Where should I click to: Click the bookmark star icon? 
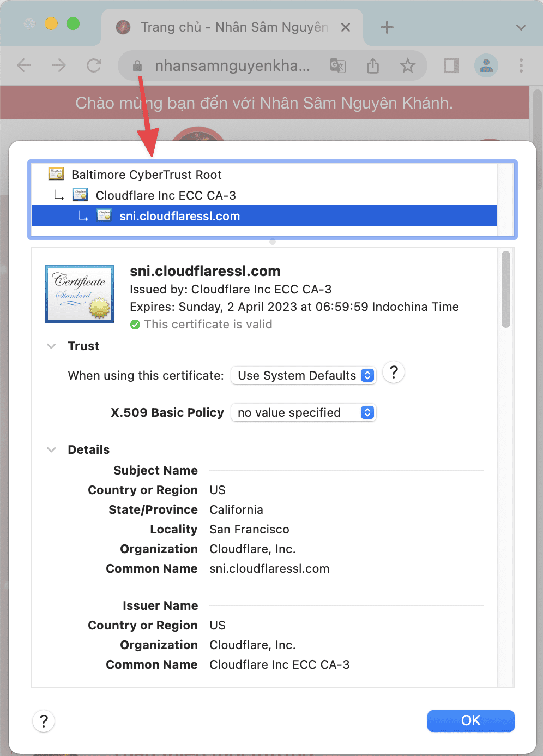click(407, 65)
